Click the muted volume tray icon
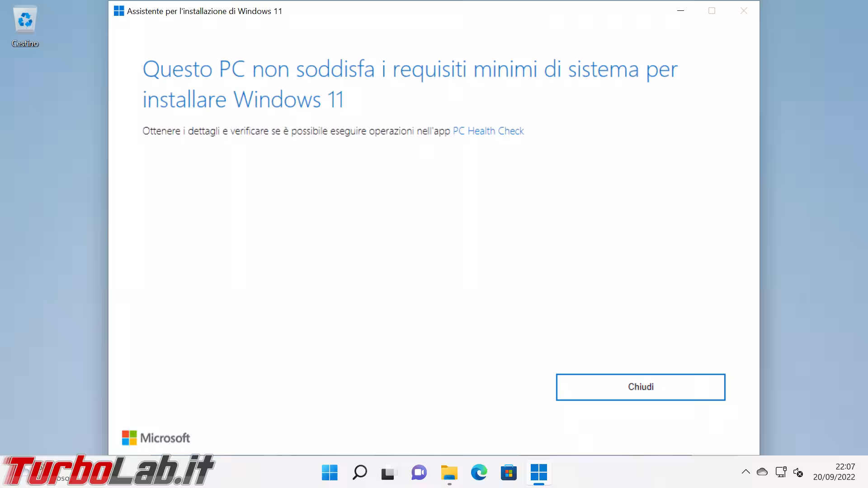The width and height of the screenshot is (868, 488). tap(798, 472)
